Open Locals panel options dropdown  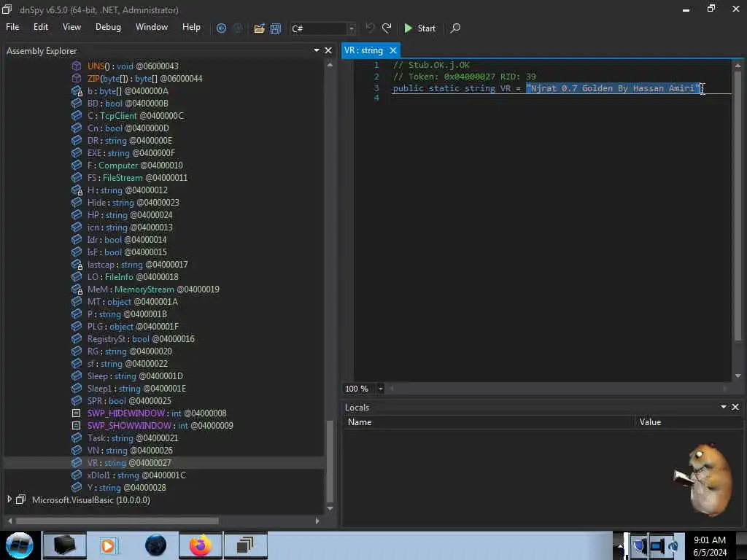(723, 407)
